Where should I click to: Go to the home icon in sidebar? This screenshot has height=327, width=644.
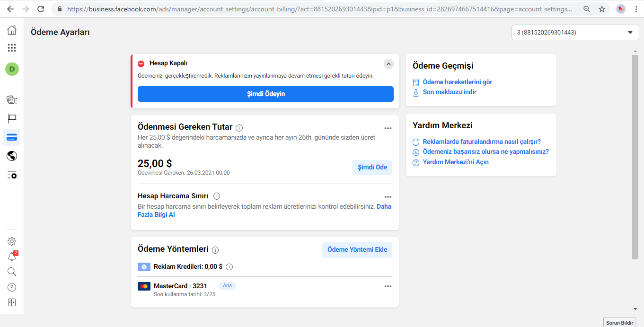click(12, 30)
